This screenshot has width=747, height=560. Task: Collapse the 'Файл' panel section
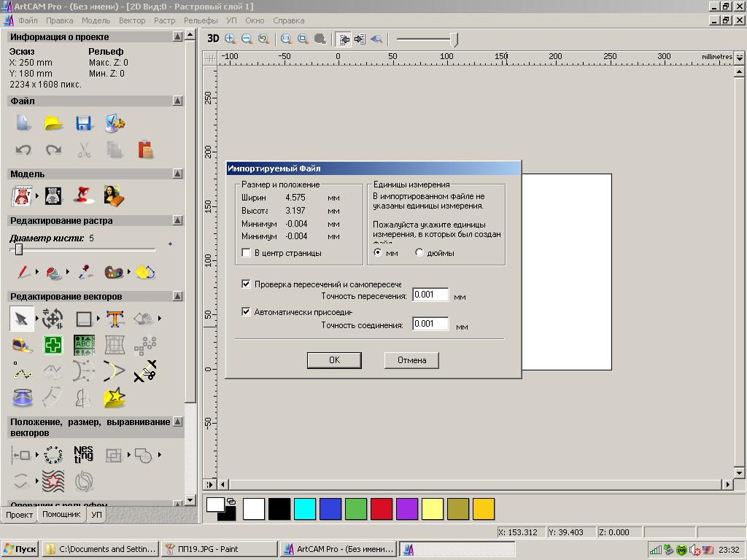[x=178, y=101]
